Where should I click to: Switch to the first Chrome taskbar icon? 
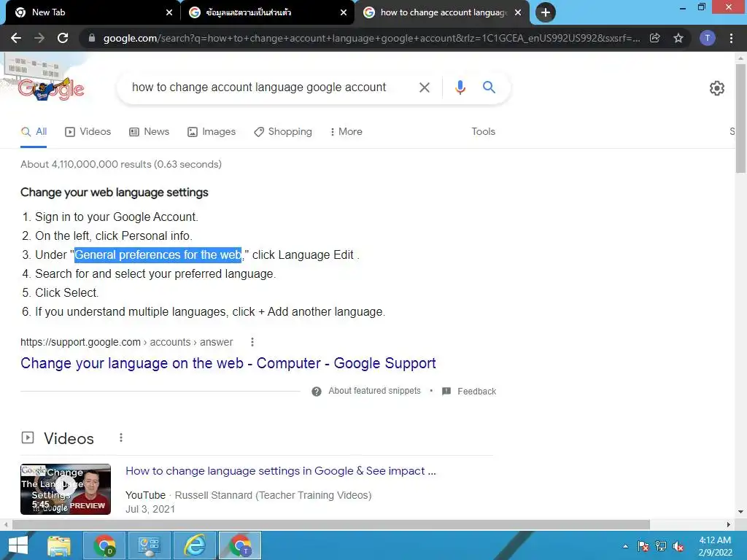pos(104,545)
